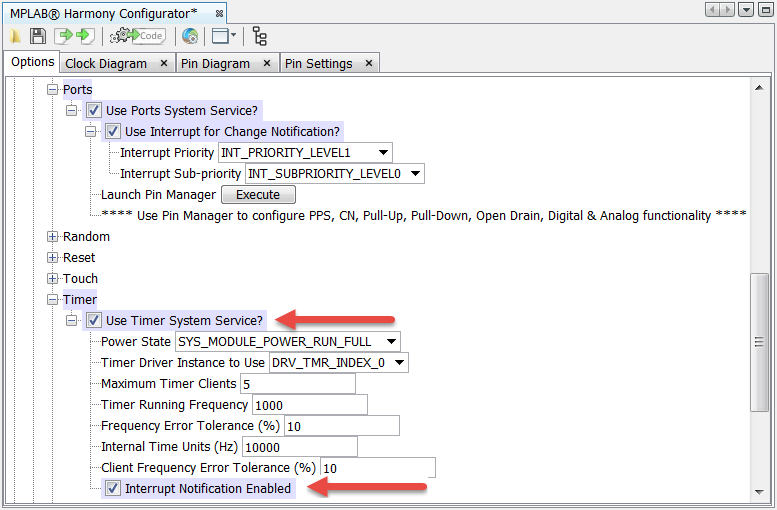Collapse the Ports tree node
The height and width of the screenshot is (510, 777).
tap(53, 90)
